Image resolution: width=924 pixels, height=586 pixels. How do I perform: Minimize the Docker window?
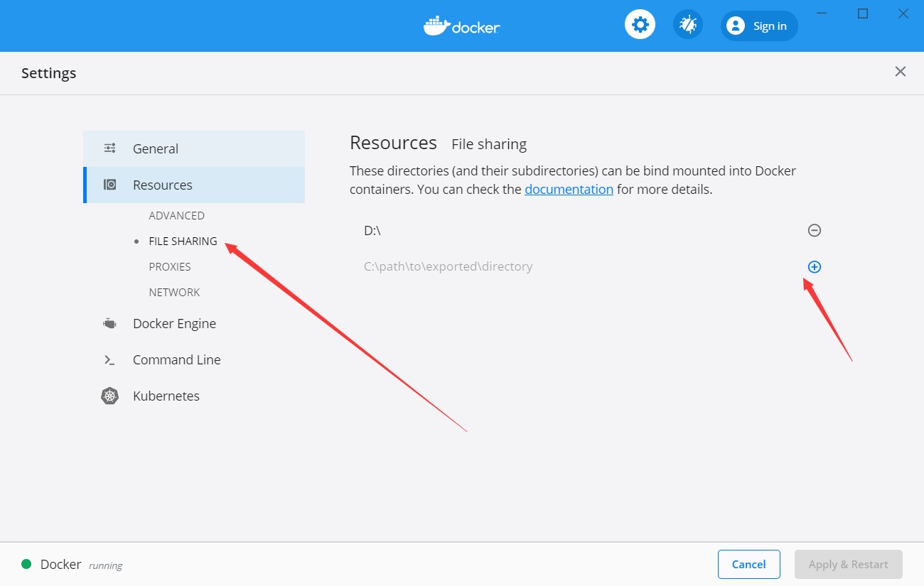click(x=822, y=13)
